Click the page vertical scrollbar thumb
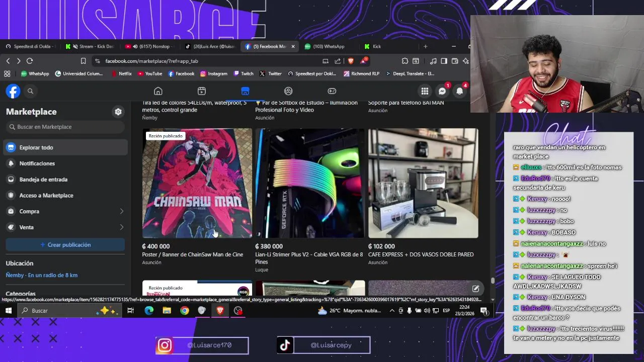Screen dimensions: 644x362 pyautogui.click(x=493, y=281)
